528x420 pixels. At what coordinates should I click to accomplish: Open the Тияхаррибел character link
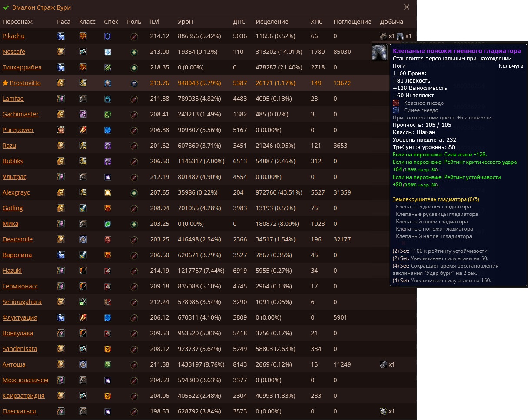click(22, 67)
